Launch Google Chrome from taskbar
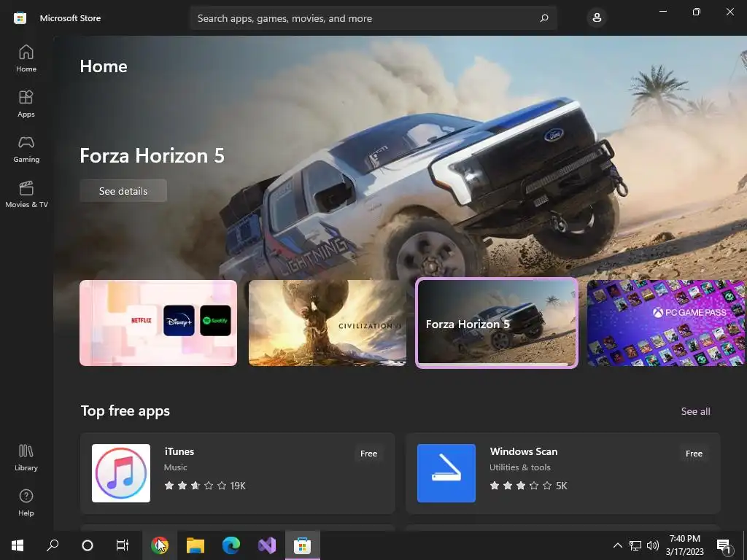Screen dimensions: 747x560 160,545
